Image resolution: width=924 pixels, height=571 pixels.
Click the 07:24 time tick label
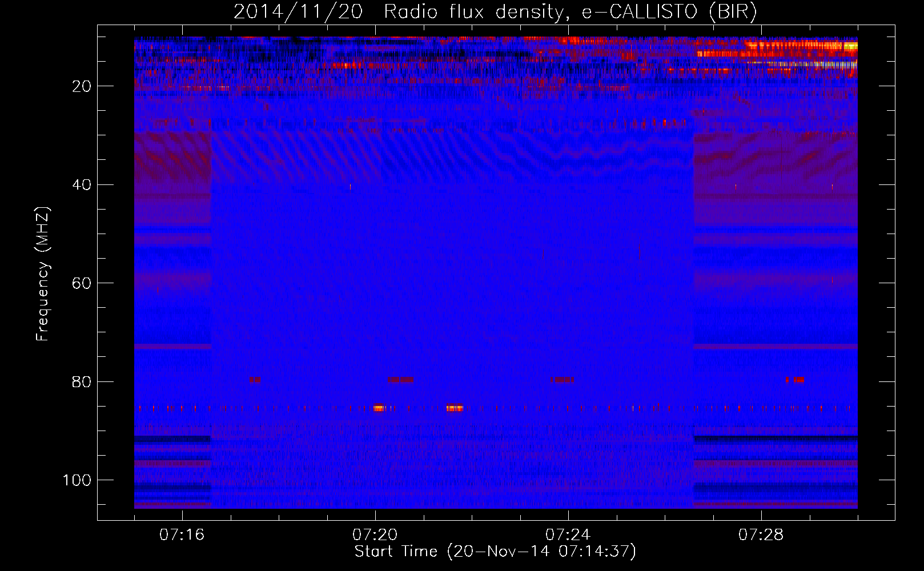(568, 535)
